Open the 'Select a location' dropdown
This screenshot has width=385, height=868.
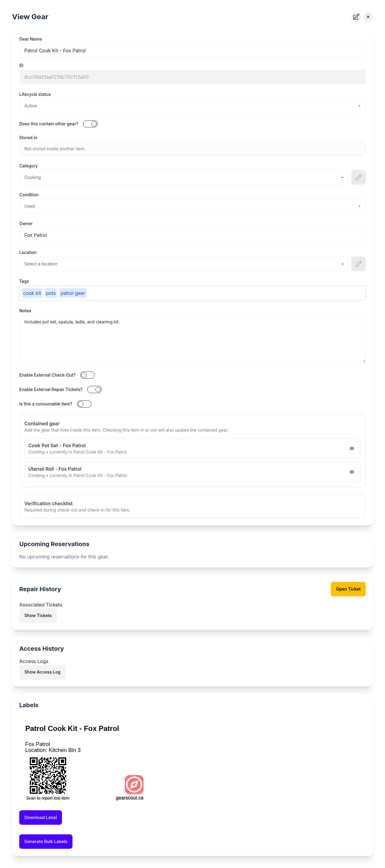(184, 264)
